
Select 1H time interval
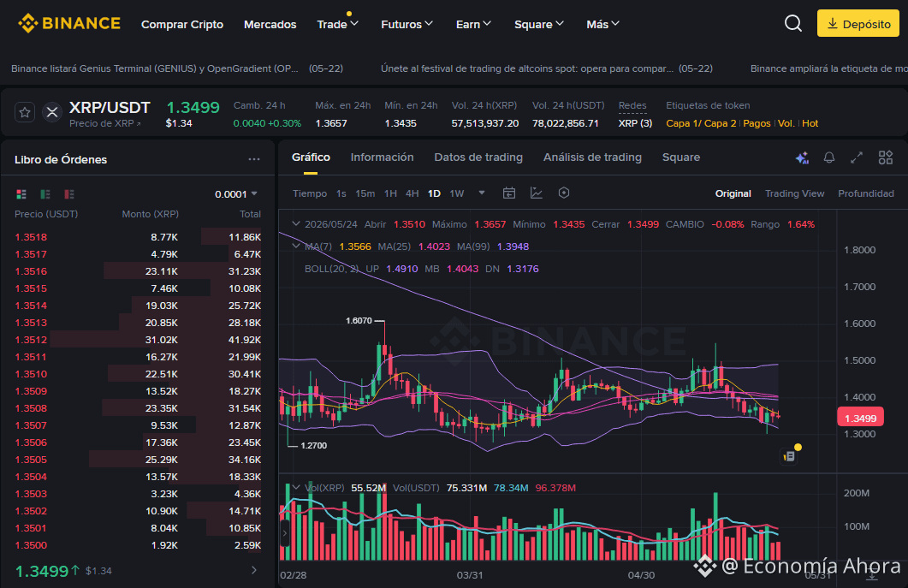point(390,193)
